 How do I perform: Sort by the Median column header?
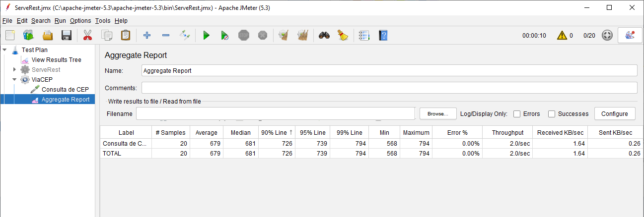[240, 132]
